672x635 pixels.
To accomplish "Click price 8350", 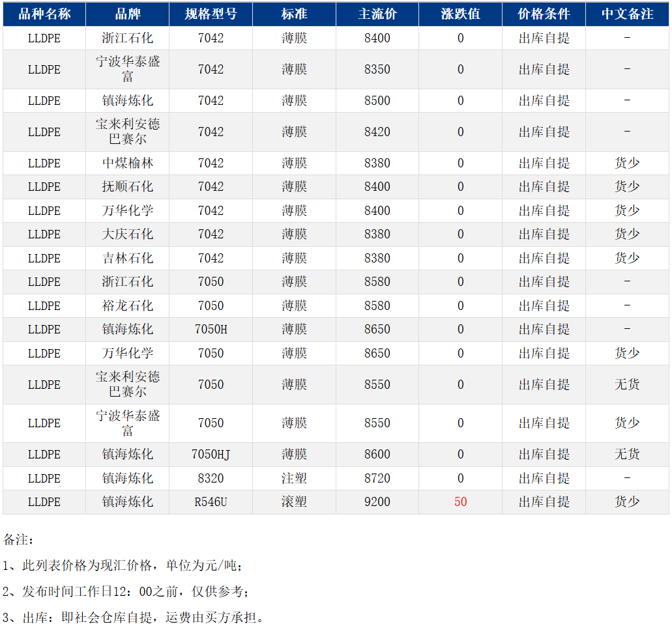I will coord(377,70).
